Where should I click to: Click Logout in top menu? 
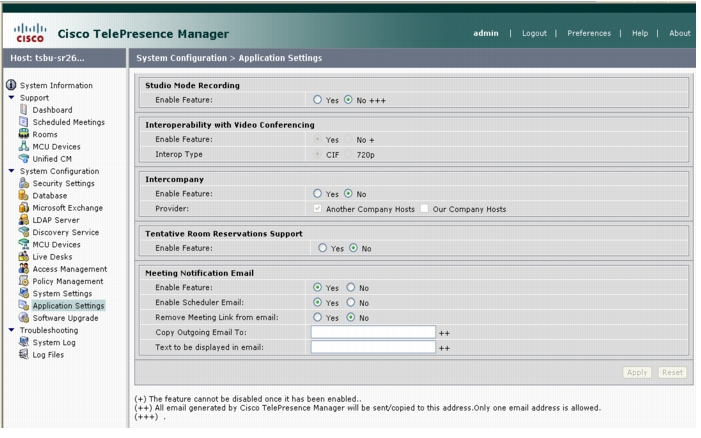534,33
